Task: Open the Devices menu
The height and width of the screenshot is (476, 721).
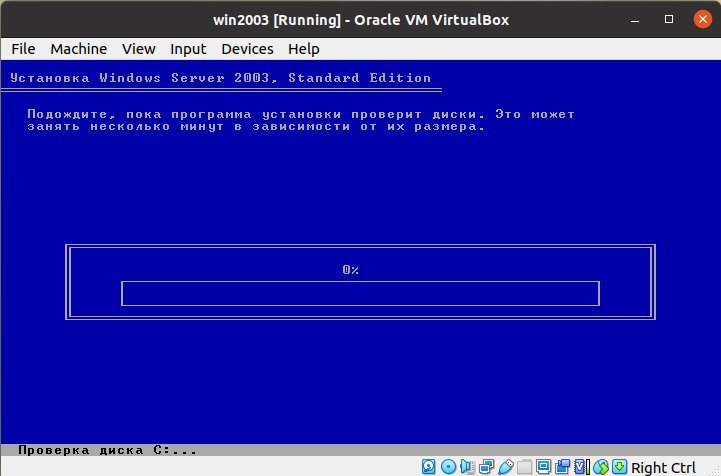Action: tap(247, 49)
